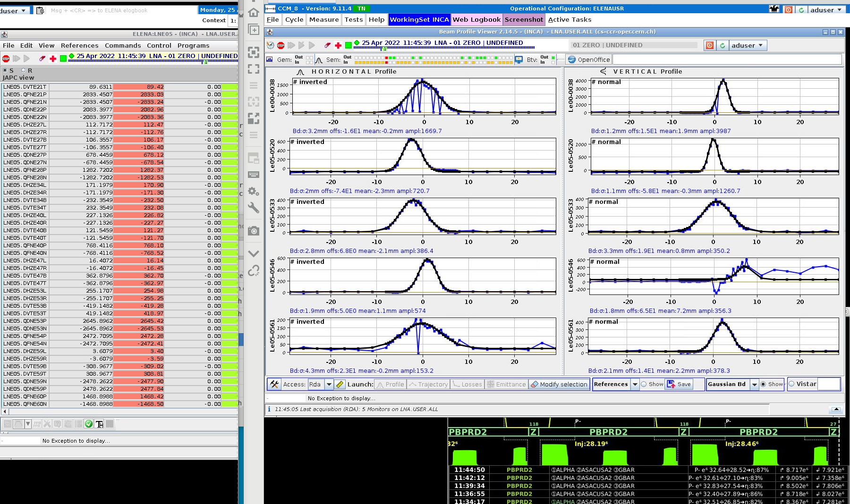This screenshot has width=850, height=504.
Task: Click the Modify selection button
Action: coord(559,384)
